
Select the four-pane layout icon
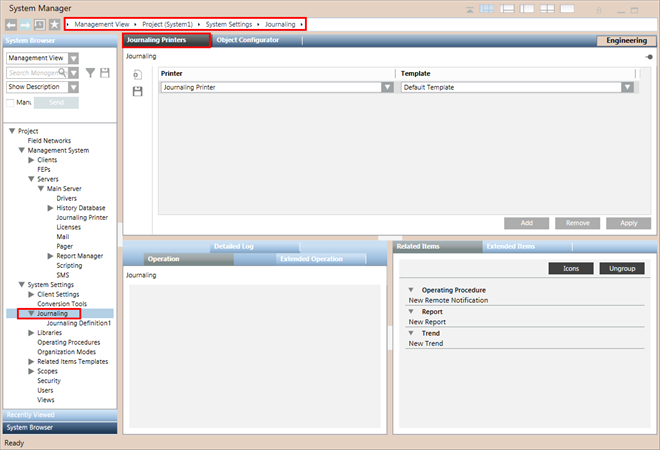point(546,8)
